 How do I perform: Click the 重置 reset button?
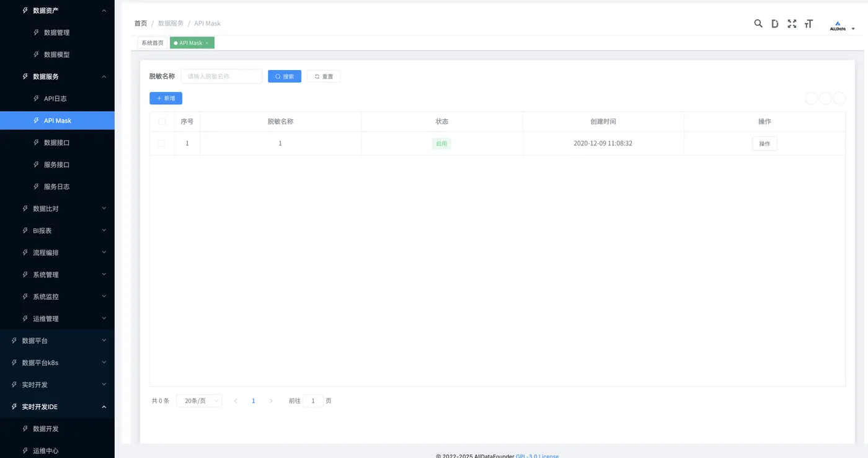click(324, 76)
